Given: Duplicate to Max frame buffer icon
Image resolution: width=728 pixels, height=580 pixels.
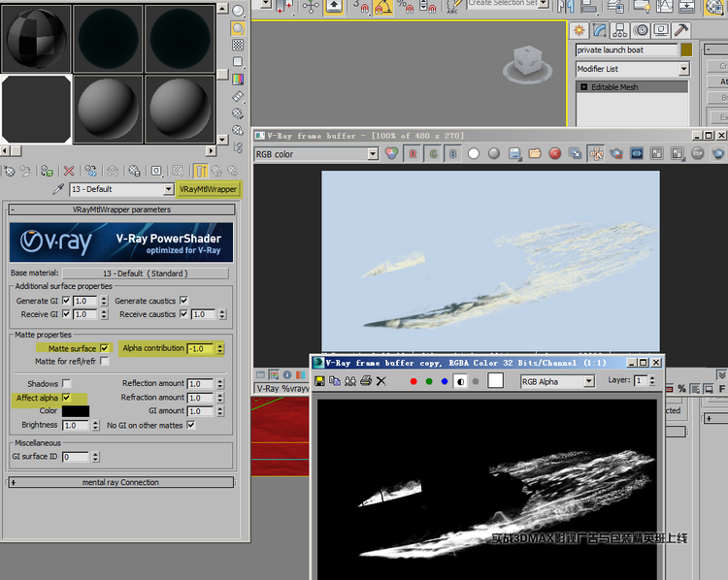Looking at the screenshot, I should coord(575,153).
